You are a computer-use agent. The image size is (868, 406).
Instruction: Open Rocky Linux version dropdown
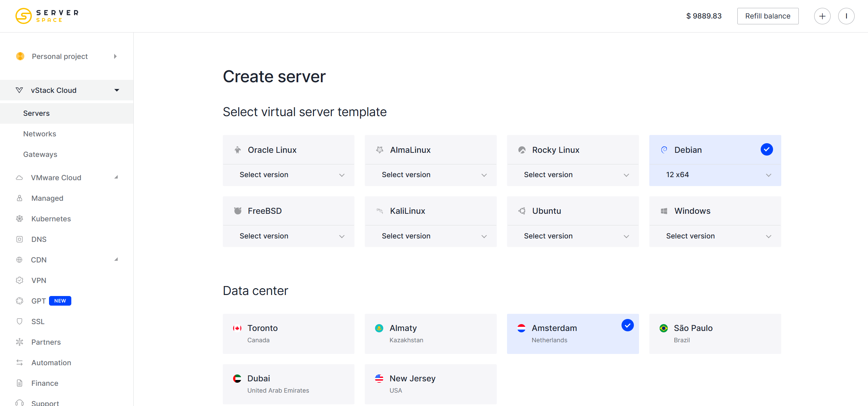(573, 175)
